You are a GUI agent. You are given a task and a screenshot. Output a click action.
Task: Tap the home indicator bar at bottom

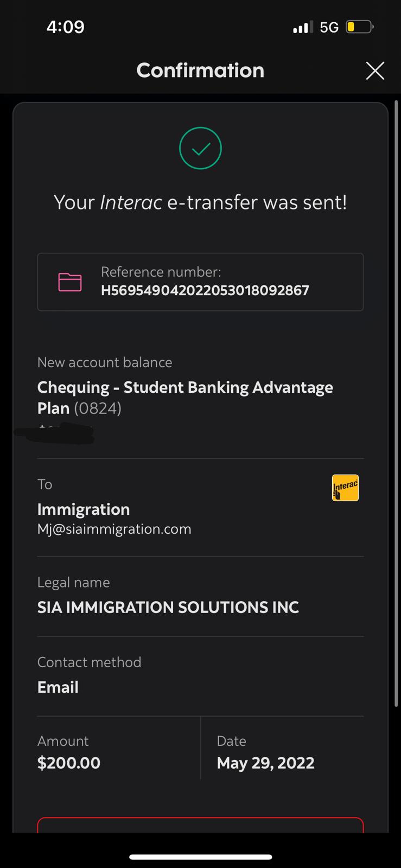200,857
